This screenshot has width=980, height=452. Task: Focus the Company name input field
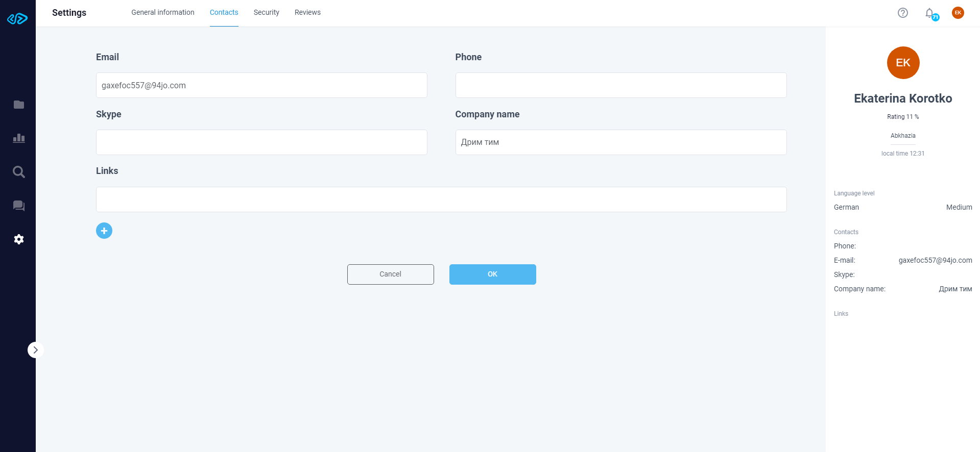pos(621,142)
